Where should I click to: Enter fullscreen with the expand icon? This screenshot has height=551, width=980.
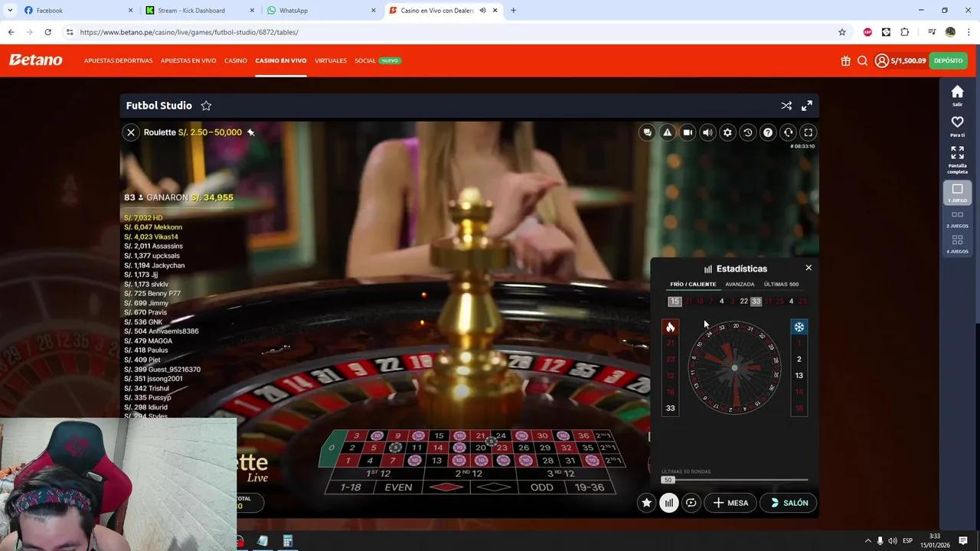coord(808,132)
